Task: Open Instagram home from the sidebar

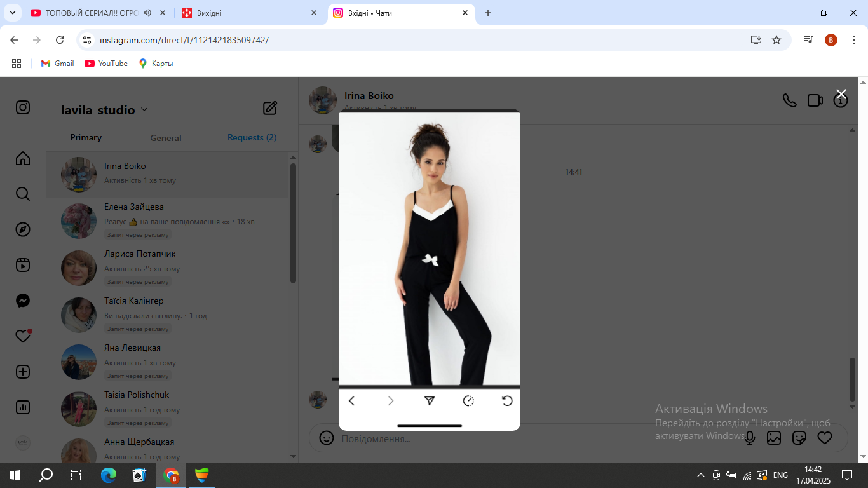Action: (x=23, y=158)
